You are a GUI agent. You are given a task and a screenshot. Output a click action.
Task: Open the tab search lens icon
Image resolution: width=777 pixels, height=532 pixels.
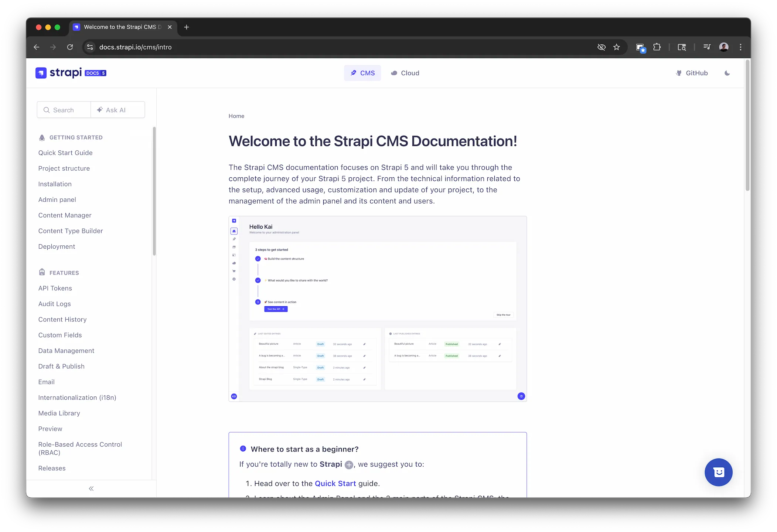681,47
